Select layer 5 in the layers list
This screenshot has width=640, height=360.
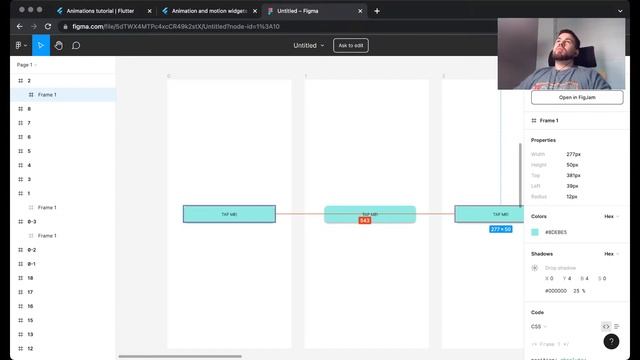click(63, 151)
